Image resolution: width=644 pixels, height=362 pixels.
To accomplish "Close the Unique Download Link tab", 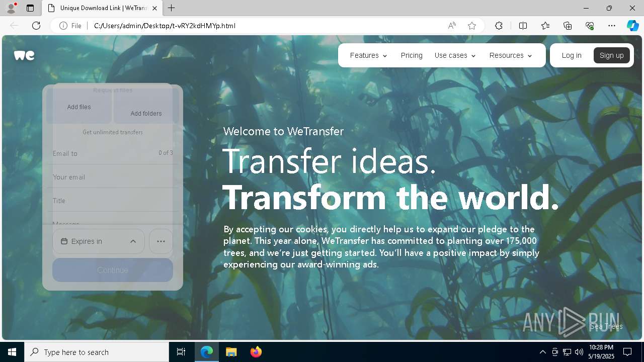I will [154, 8].
